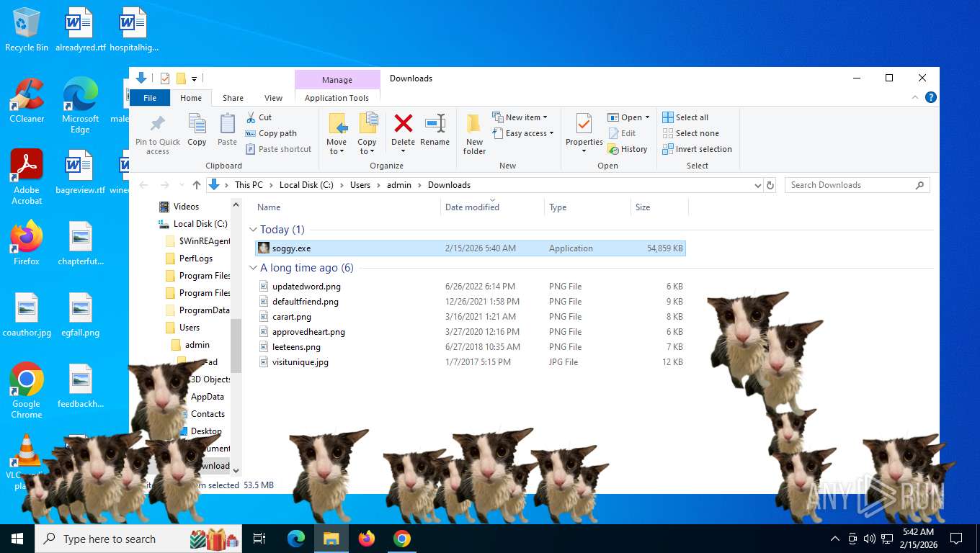Select Videos in navigation pane
The image size is (980, 553).
point(186,207)
